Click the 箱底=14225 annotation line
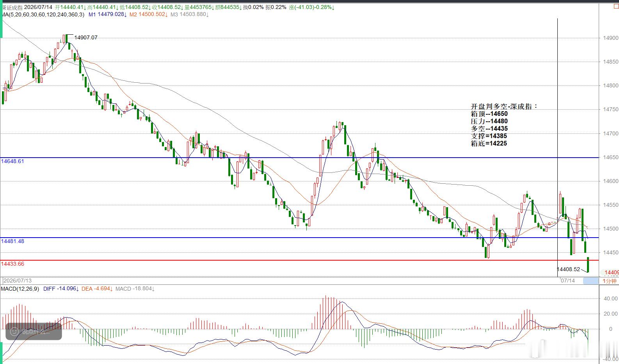This screenshot has height=364, width=619. (x=489, y=144)
